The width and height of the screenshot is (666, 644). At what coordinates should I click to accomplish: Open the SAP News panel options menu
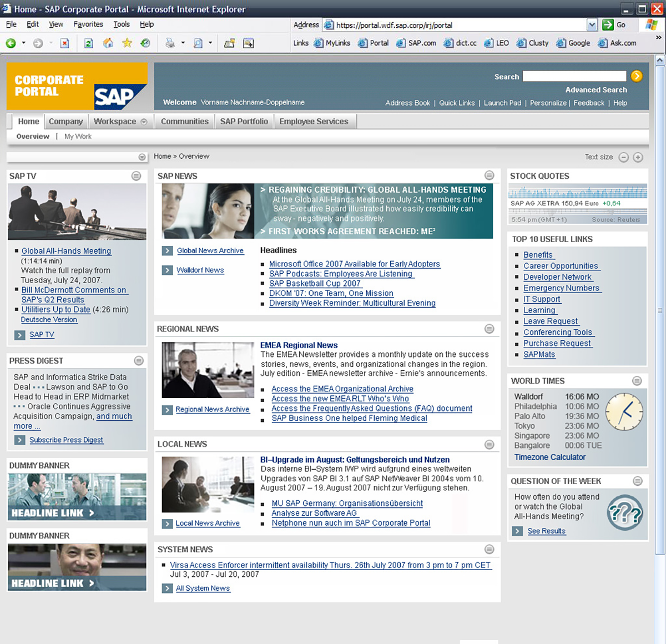pos(489,175)
